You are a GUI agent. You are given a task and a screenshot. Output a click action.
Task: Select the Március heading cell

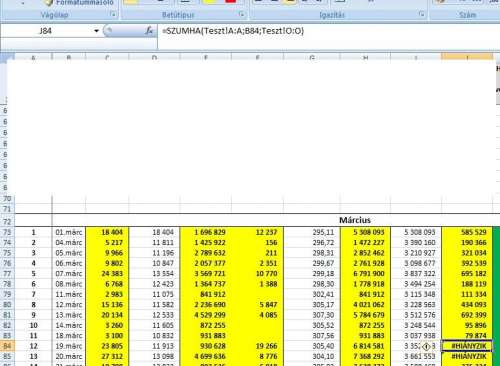click(355, 220)
